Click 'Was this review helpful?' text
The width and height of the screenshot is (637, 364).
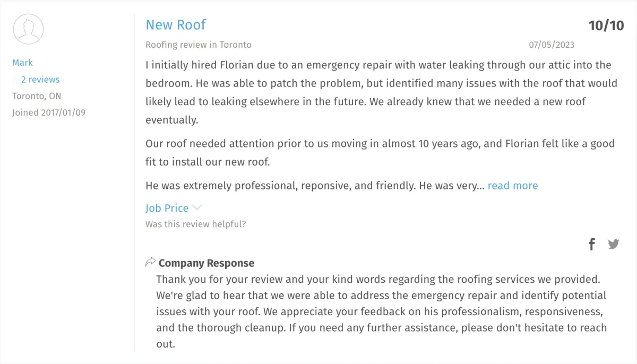click(x=195, y=224)
